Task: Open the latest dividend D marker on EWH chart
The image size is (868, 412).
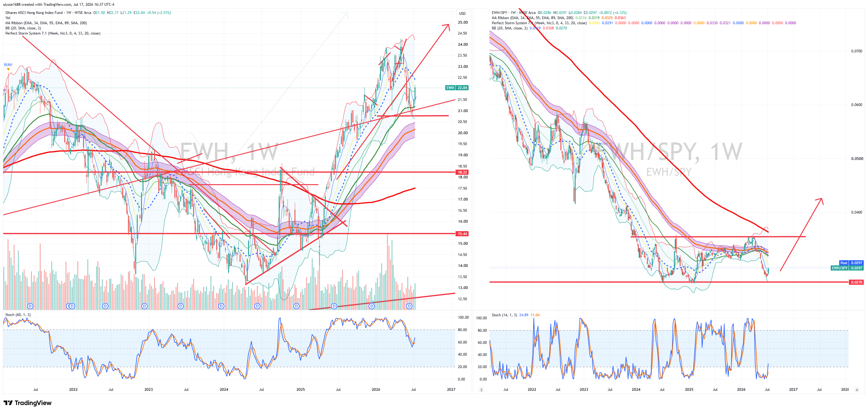Action: (x=409, y=306)
